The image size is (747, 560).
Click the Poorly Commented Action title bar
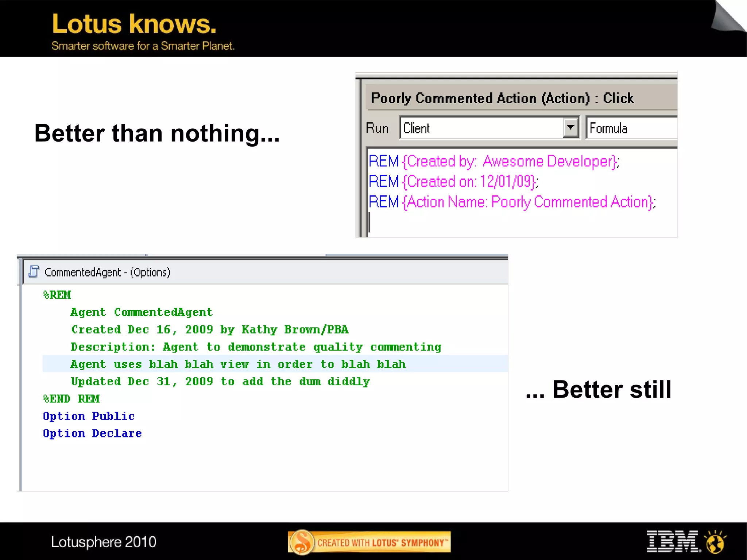click(502, 98)
